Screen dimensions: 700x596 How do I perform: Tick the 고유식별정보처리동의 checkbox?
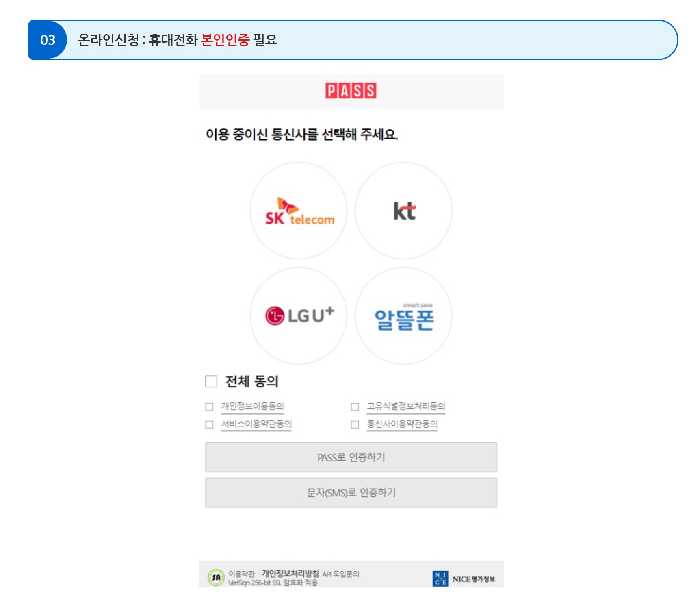(x=355, y=407)
